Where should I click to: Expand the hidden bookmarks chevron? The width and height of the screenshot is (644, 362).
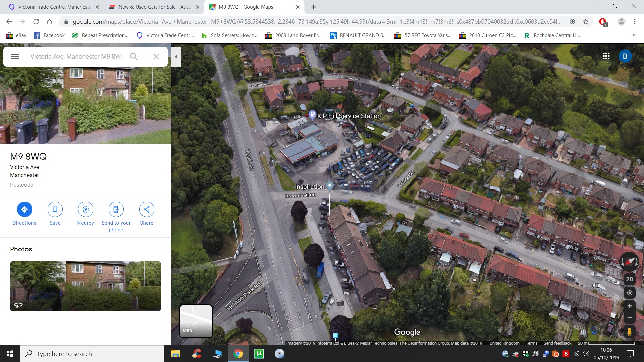[634, 35]
